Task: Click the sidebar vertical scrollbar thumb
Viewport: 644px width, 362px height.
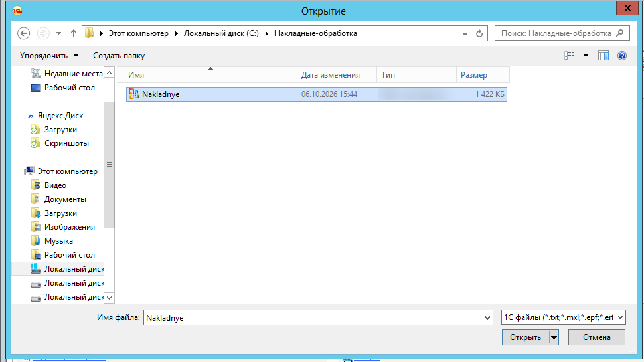Action: (x=110, y=165)
